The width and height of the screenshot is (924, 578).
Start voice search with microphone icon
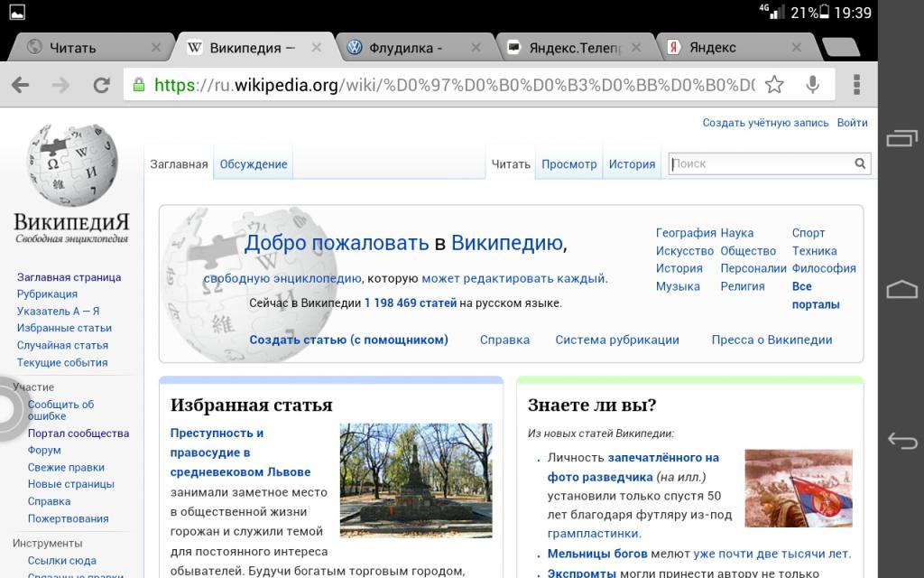pos(813,85)
